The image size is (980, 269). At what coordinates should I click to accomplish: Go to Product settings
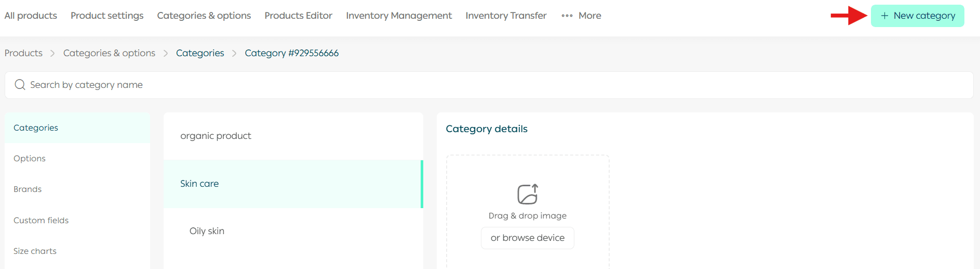pos(107,16)
